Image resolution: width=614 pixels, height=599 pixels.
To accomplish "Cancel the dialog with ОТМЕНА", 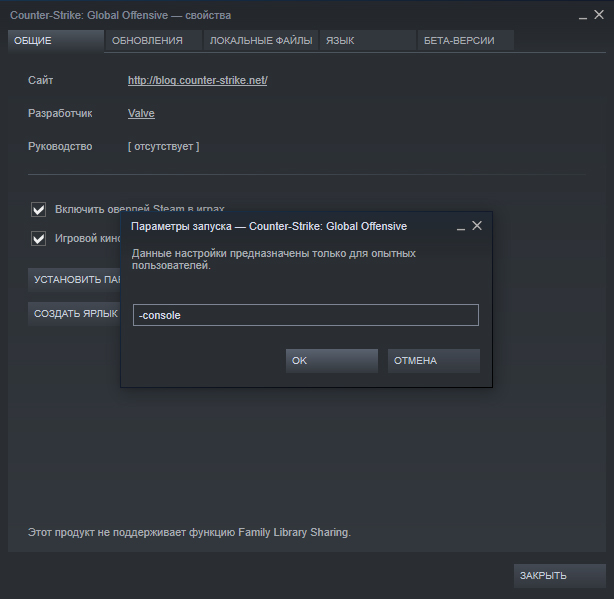I will pos(434,361).
